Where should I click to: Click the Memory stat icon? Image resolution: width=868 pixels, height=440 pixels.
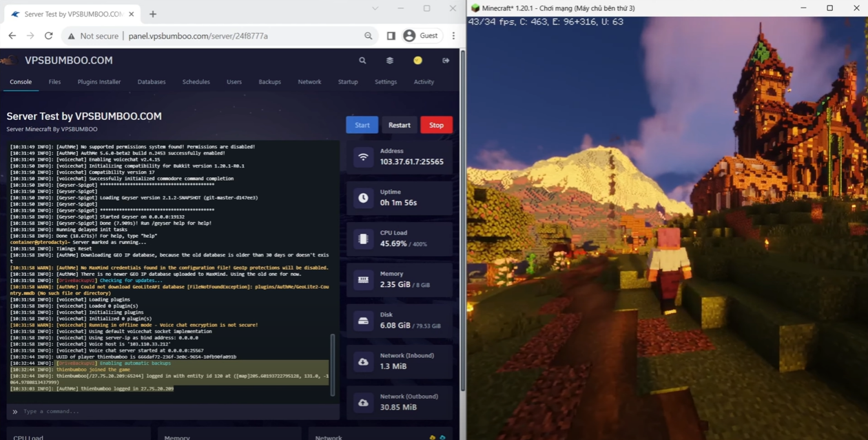click(363, 279)
